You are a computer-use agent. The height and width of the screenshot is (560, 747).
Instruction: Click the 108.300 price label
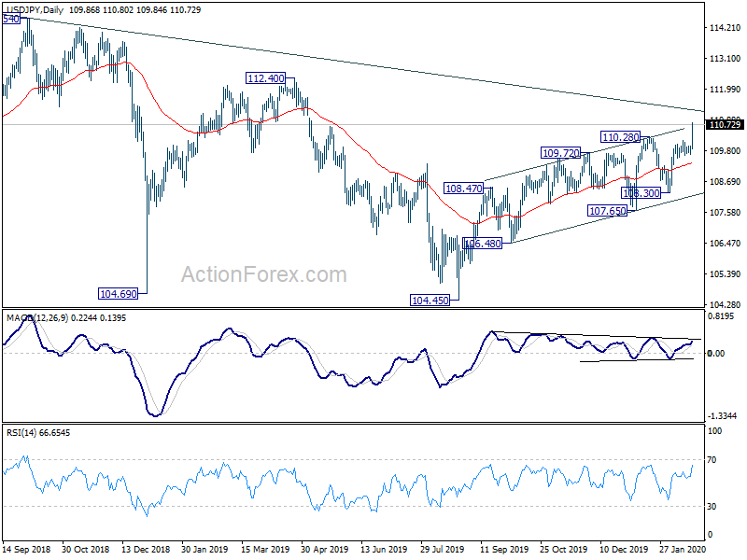point(641,193)
